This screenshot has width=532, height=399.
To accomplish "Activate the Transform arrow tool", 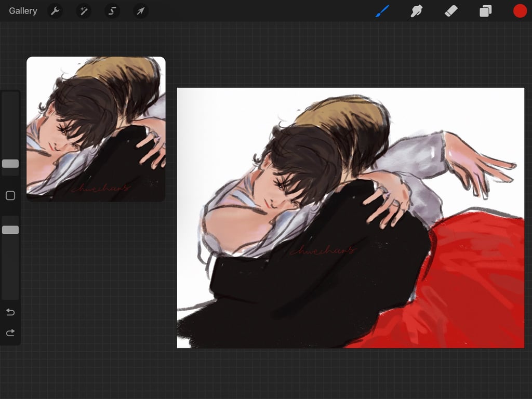I will (x=140, y=11).
